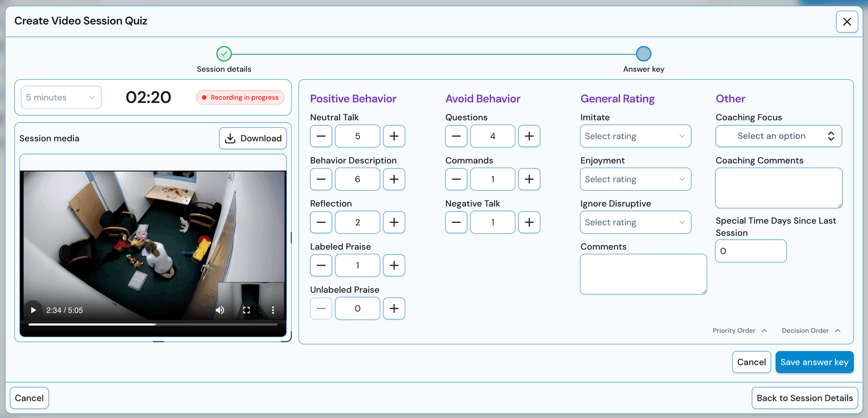Decrease the Behavior Description count

pos(321,179)
